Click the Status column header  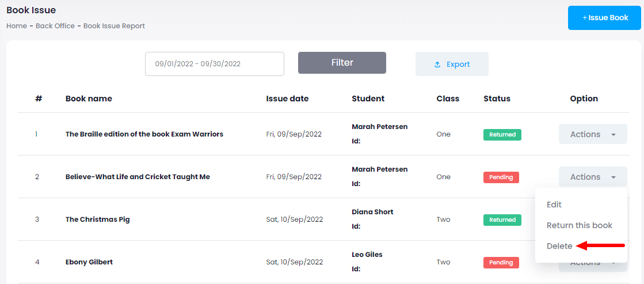pos(497,99)
